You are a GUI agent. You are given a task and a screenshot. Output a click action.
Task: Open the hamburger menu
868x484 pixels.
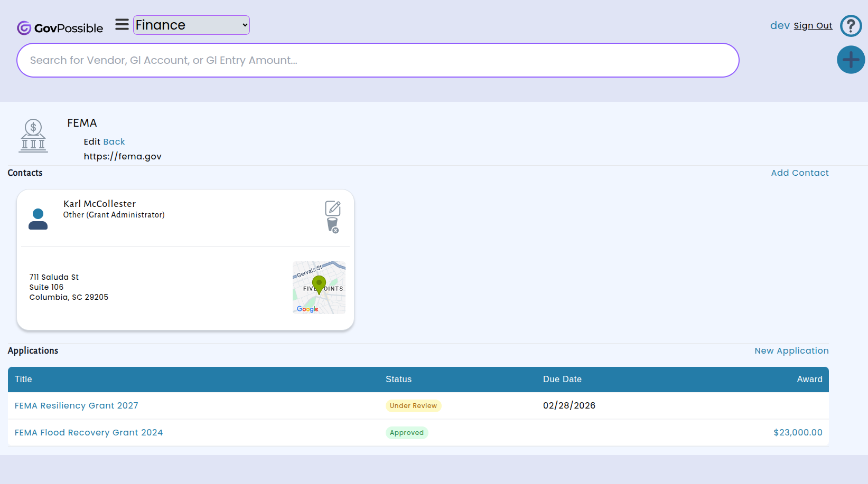[x=122, y=25]
